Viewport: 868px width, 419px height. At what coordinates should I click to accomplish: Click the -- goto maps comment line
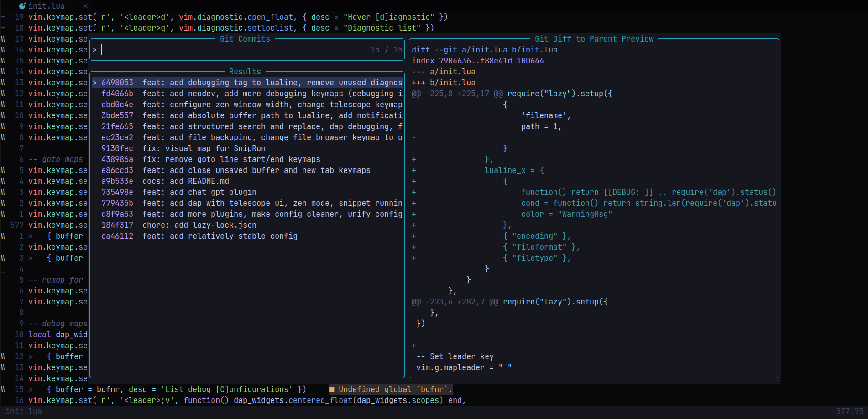click(56, 159)
